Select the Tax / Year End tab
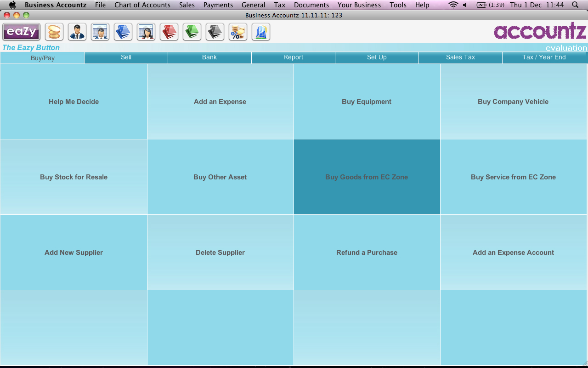The image size is (588, 368). point(544,57)
